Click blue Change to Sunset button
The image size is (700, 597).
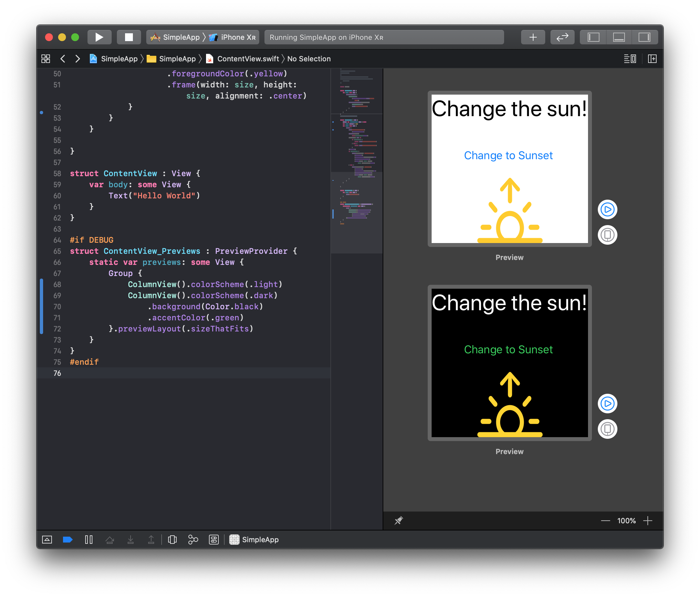(x=508, y=155)
